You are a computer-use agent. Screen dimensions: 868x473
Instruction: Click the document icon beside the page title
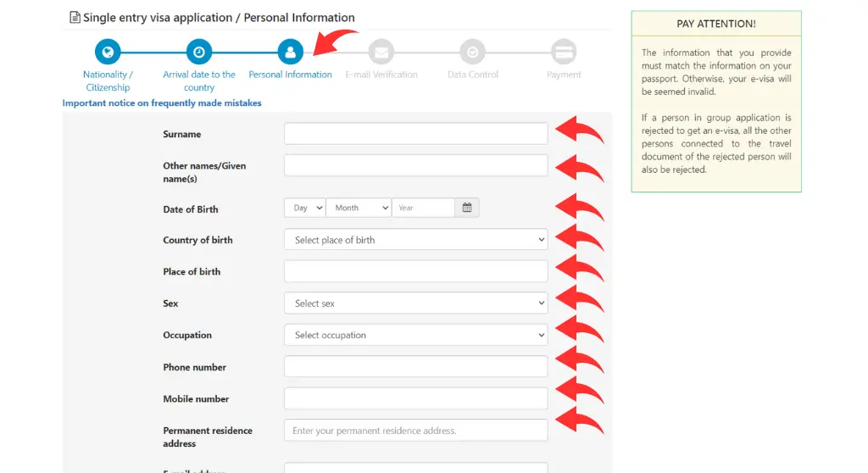click(75, 17)
